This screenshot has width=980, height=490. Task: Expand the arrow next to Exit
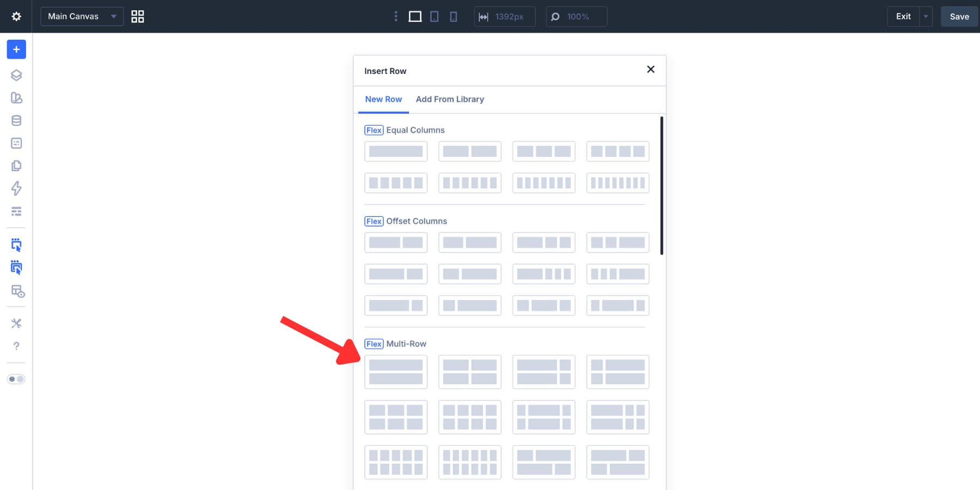tap(926, 16)
